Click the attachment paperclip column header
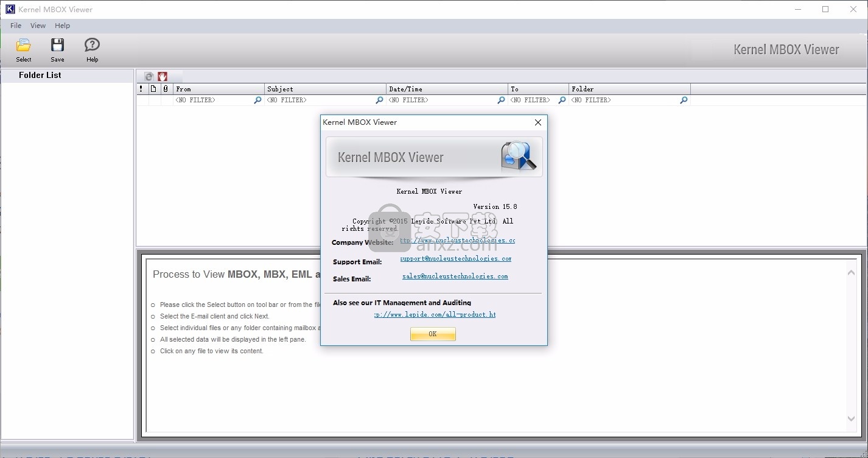Screen dimensions: 868x458 (166, 89)
